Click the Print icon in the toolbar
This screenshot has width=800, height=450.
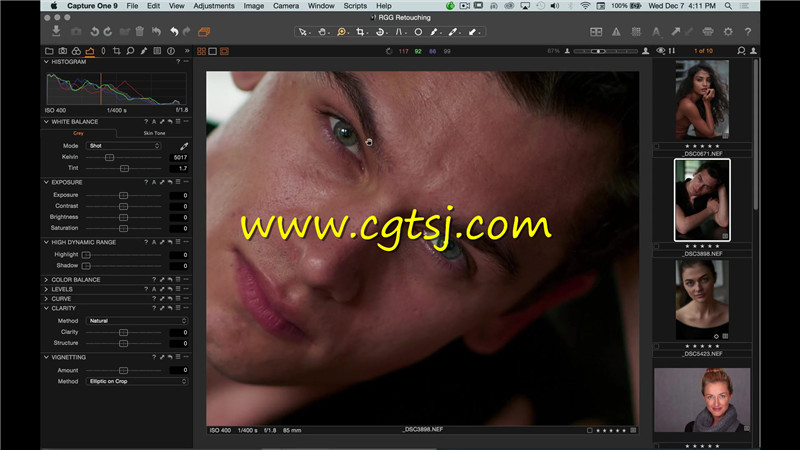click(708, 32)
